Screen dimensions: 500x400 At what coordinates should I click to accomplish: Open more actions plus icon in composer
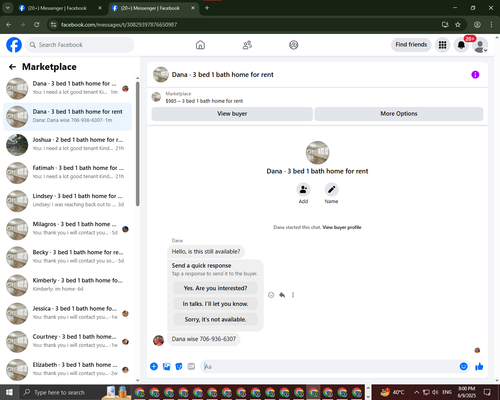(x=154, y=367)
